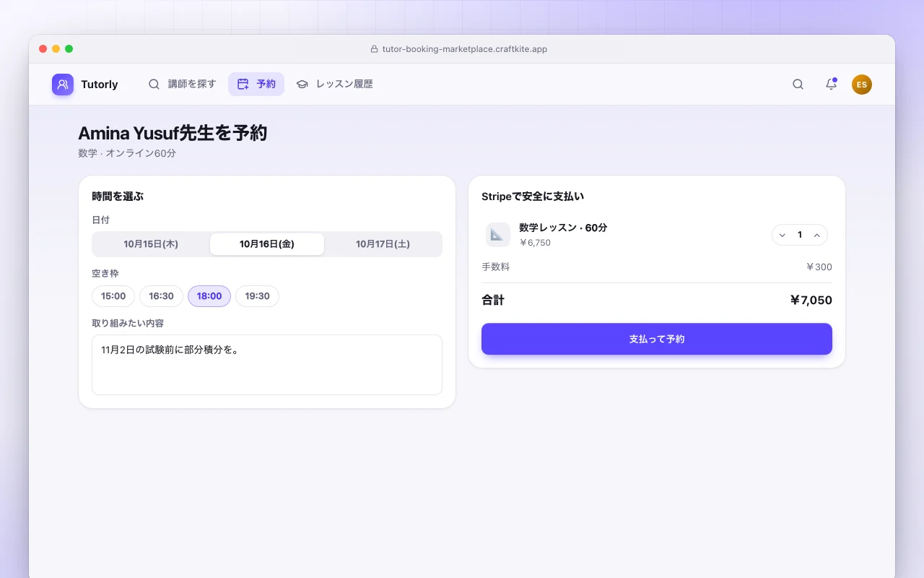This screenshot has height=578, width=924.
Task: Open the ES user avatar menu
Action: click(x=862, y=85)
